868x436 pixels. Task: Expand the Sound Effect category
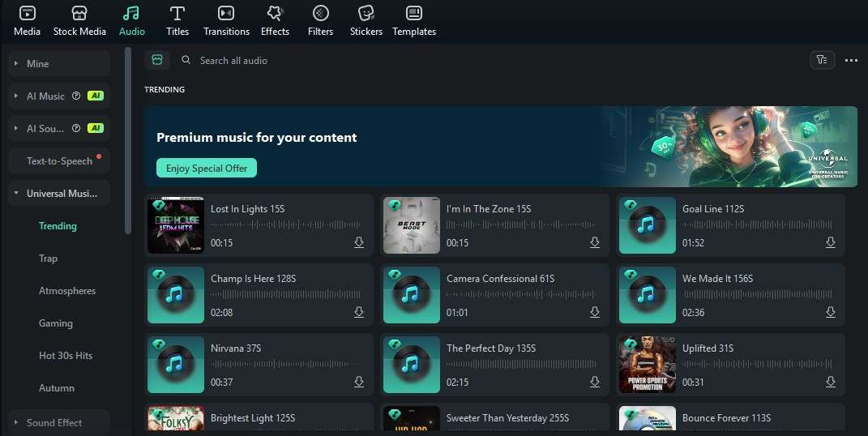[16, 423]
